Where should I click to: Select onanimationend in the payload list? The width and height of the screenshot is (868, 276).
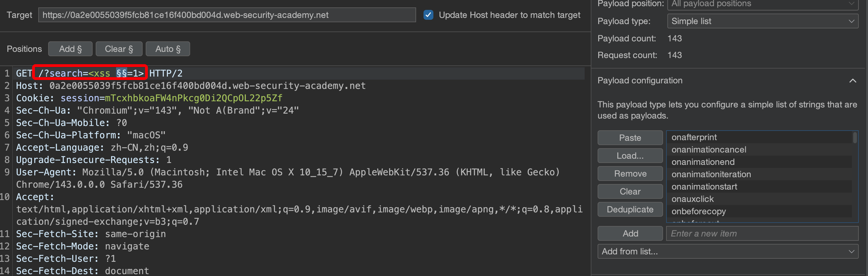coord(703,162)
